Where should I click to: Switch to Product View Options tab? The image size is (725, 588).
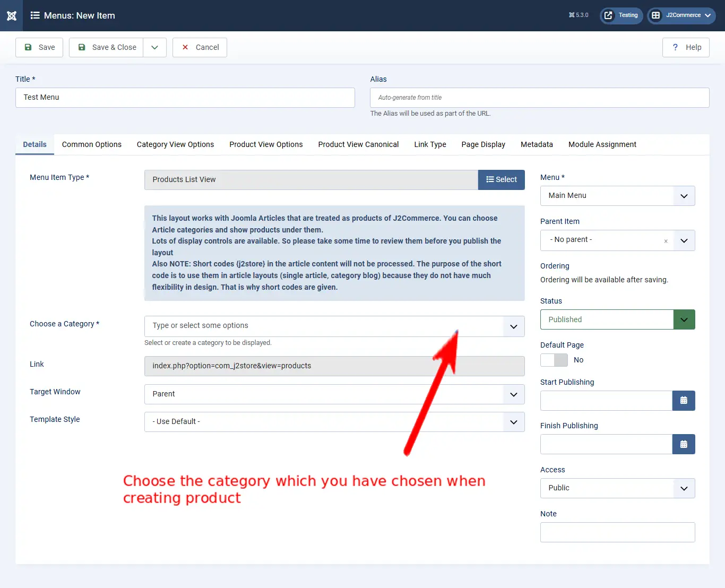[266, 144]
